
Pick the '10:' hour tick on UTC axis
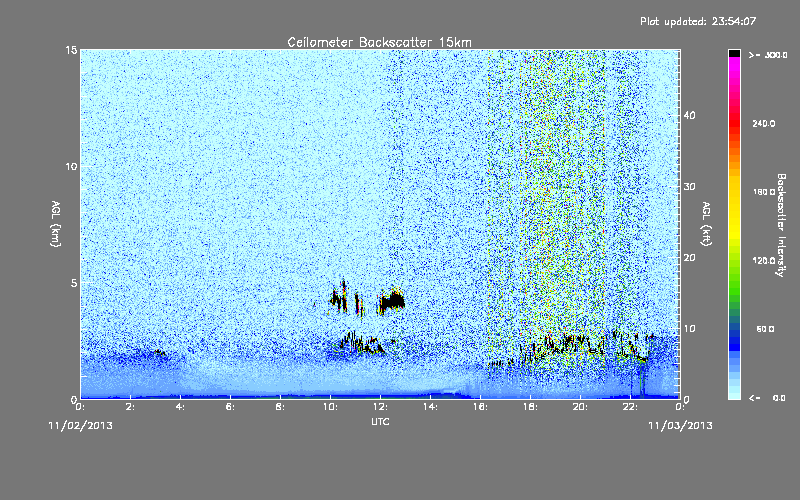[x=331, y=407]
